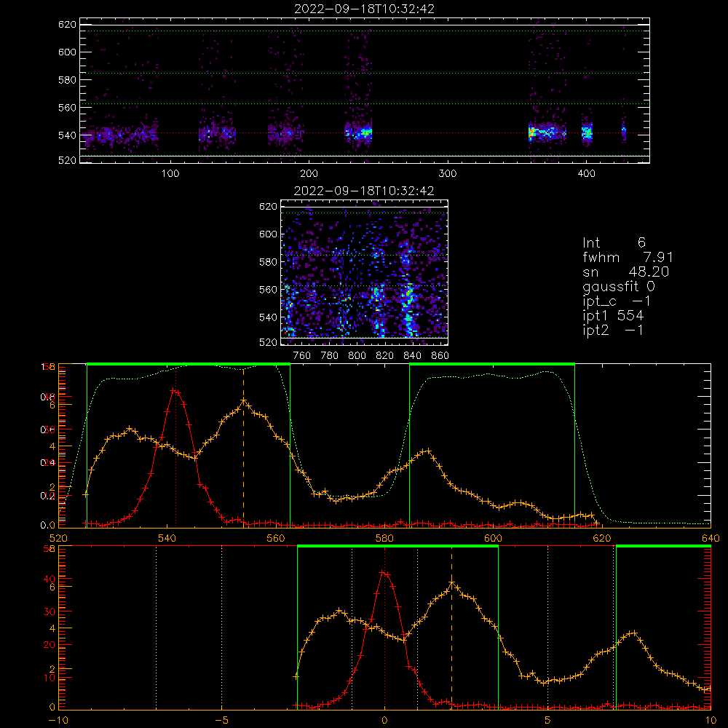Click the orange secondary peak near 588 in the third plot
Viewport: 728px width, 728px height.
427,451
